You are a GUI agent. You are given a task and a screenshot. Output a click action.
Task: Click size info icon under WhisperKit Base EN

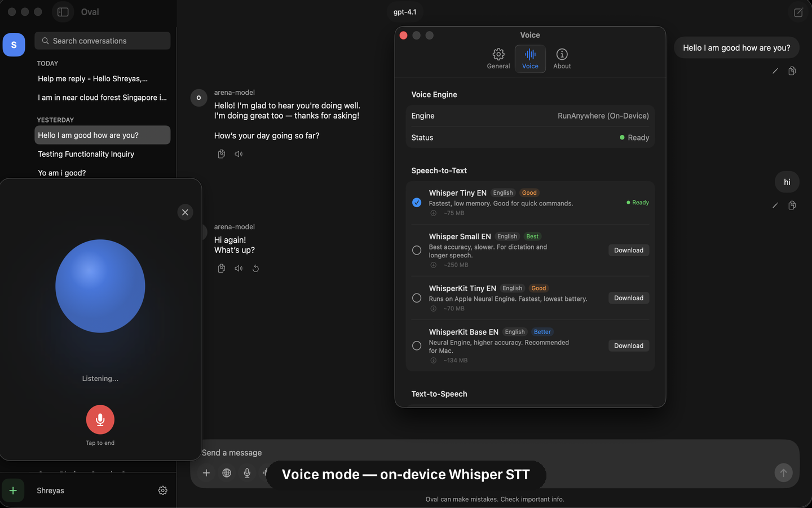click(434, 361)
